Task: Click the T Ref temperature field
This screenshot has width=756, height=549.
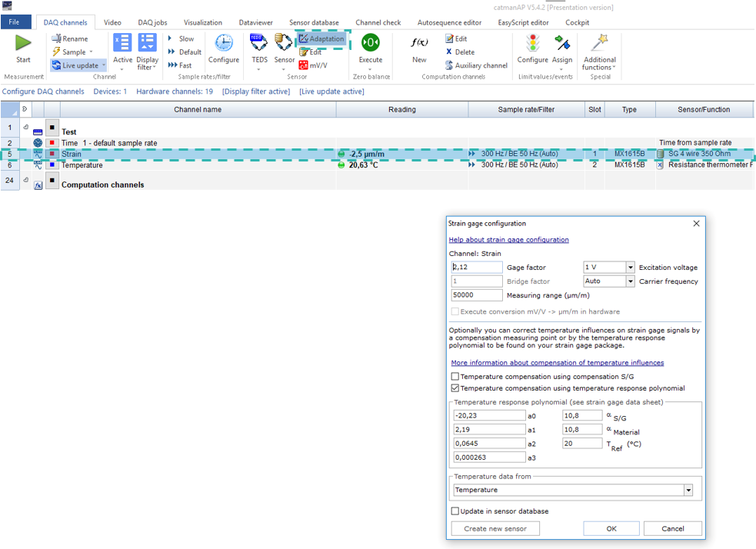Action: [582, 444]
